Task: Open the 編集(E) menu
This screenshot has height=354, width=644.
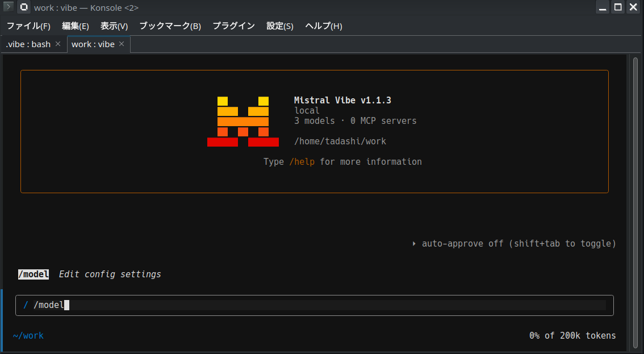Action: pos(75,26)
